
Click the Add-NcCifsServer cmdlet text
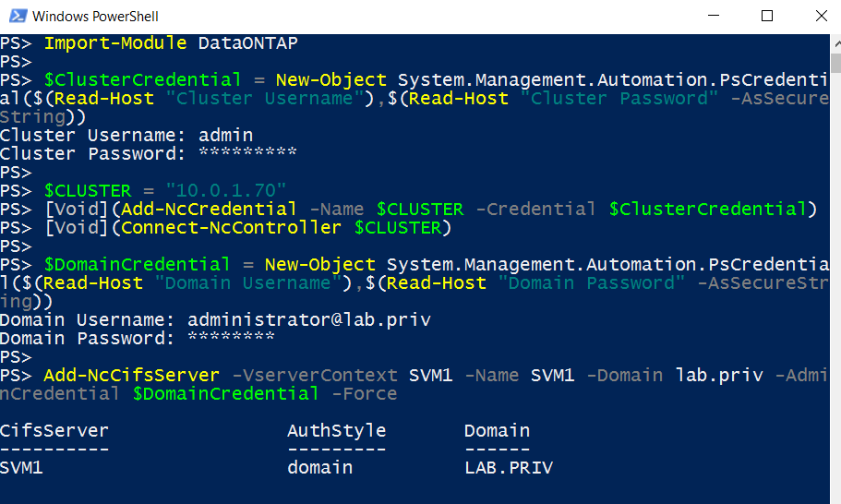[131, 376]
